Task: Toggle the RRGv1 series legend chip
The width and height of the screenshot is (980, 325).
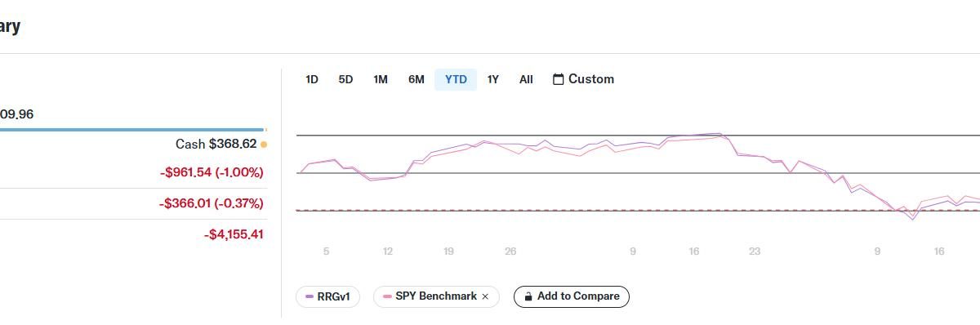Action: point(327,296)
